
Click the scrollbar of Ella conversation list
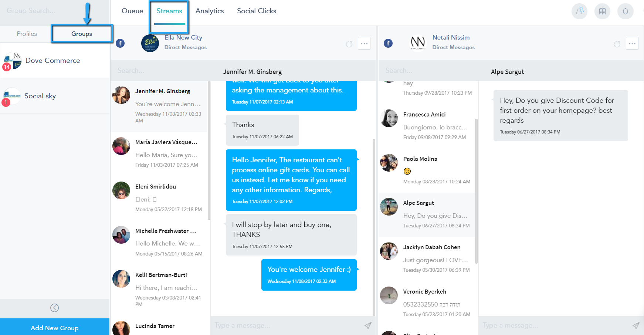209,150
